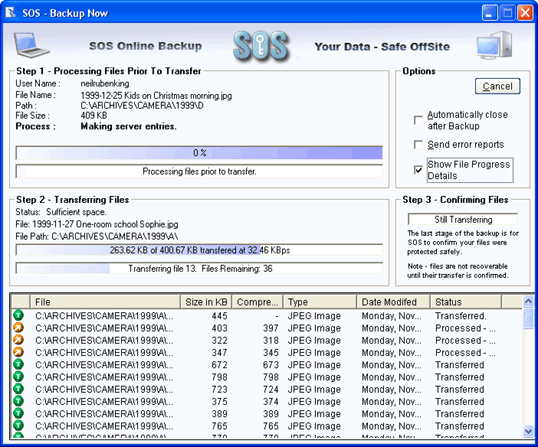538x447 pixels.
Task: Select the file path in 445 KB row
Action: click(104, 316)
